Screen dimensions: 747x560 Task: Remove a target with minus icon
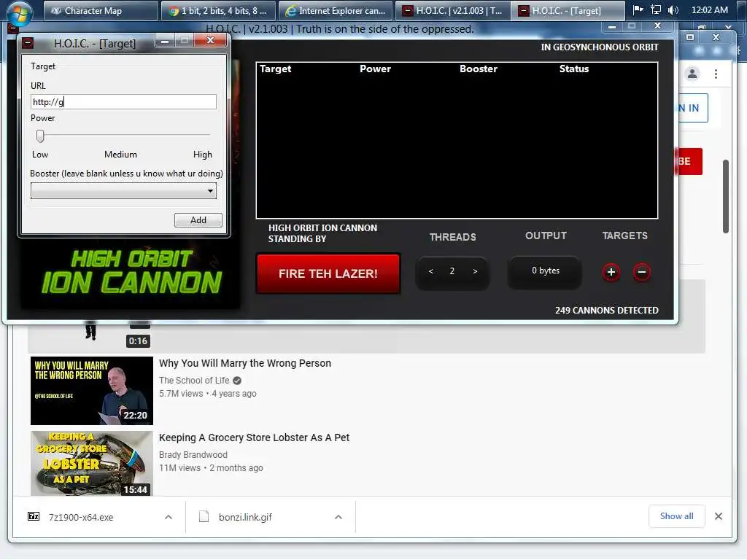pos(642,272)
